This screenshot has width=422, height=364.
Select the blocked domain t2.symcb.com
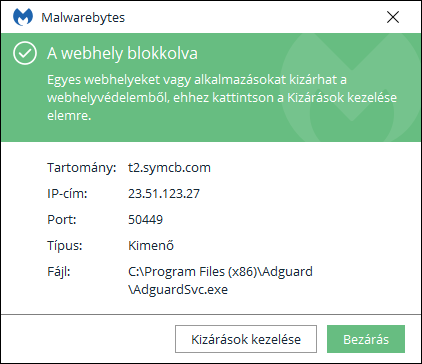point(169,167)
